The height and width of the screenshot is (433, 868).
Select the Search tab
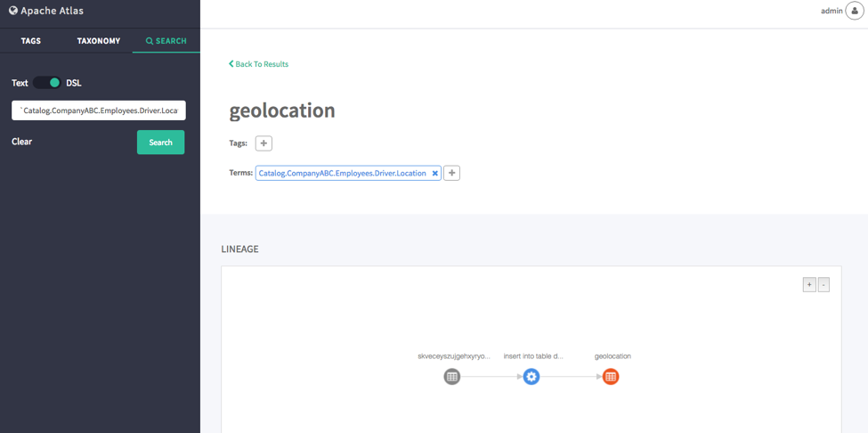166,41
